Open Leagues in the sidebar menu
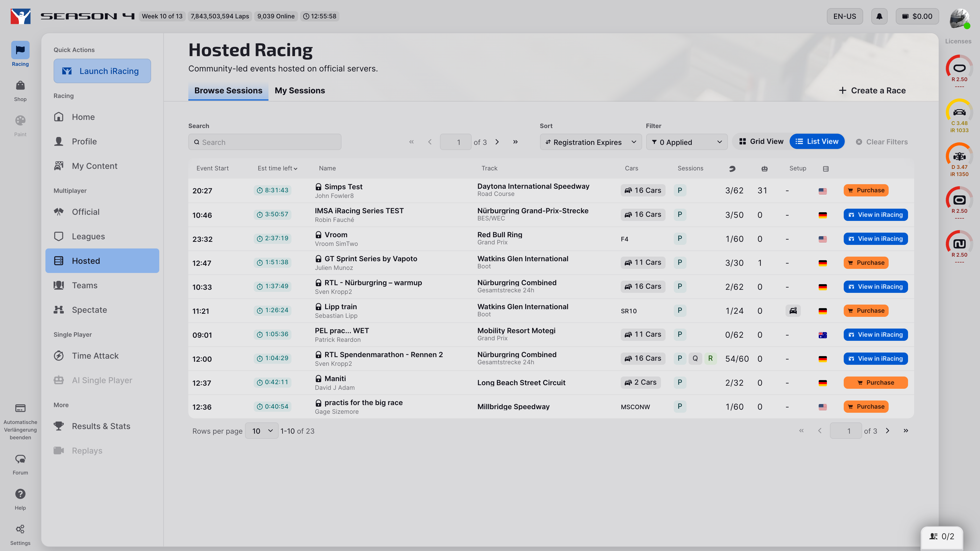Screen dimensions: 980x551 [88, 236]
